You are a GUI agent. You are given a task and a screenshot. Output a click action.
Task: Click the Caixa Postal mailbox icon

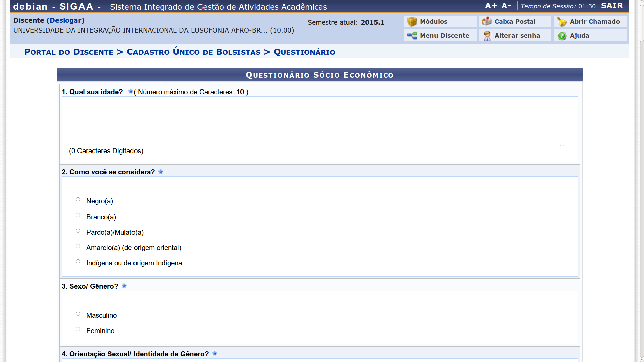(487, 21)
